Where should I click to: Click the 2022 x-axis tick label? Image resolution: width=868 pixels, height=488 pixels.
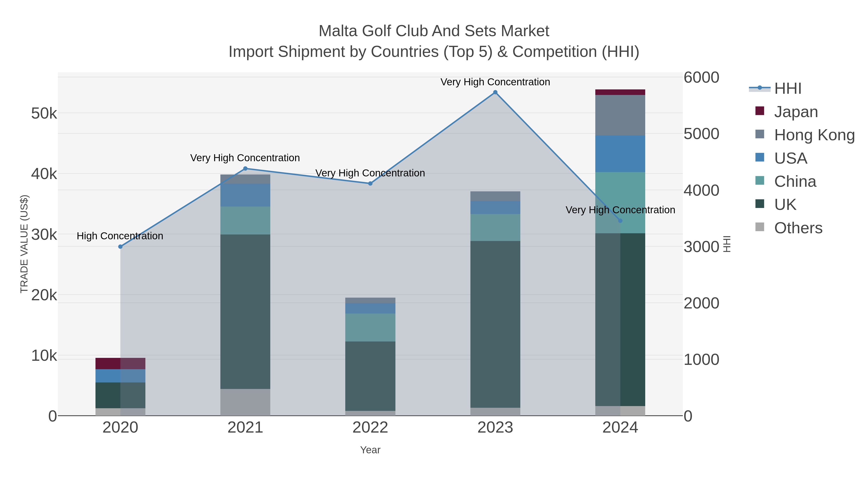pos(370,428)
